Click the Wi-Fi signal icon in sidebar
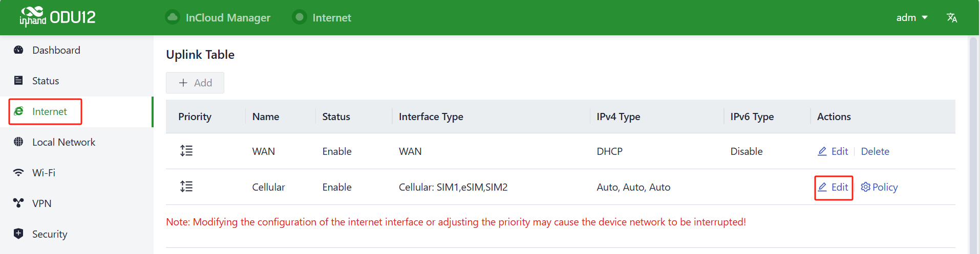The width and height of the screenshot is (980, 254). [x=18, y=173]
